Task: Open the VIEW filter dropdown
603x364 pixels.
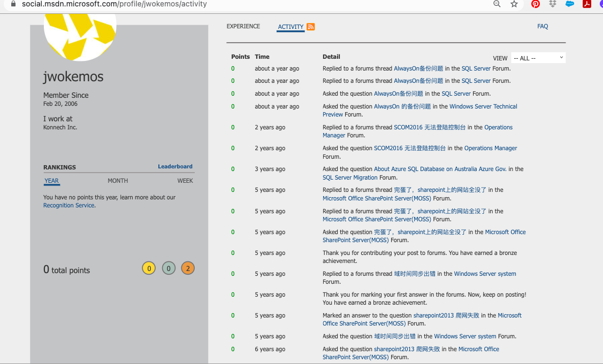Action: point(538,58)
